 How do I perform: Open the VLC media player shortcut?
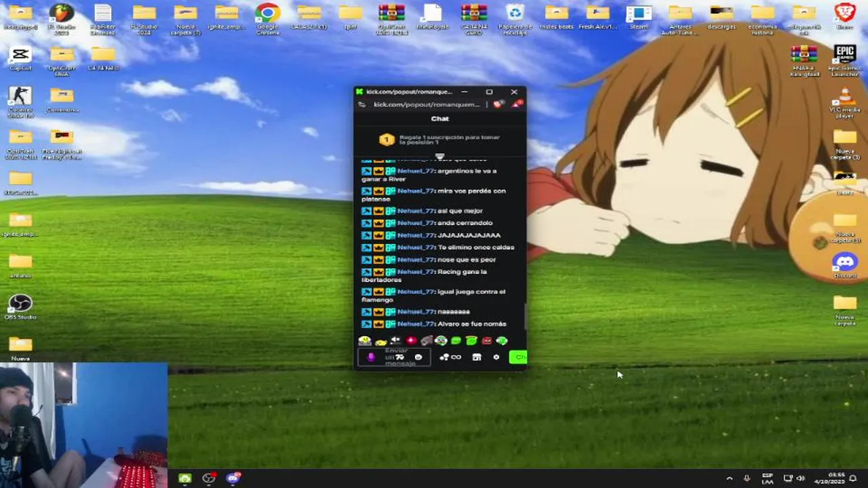[x=845, y=103]
